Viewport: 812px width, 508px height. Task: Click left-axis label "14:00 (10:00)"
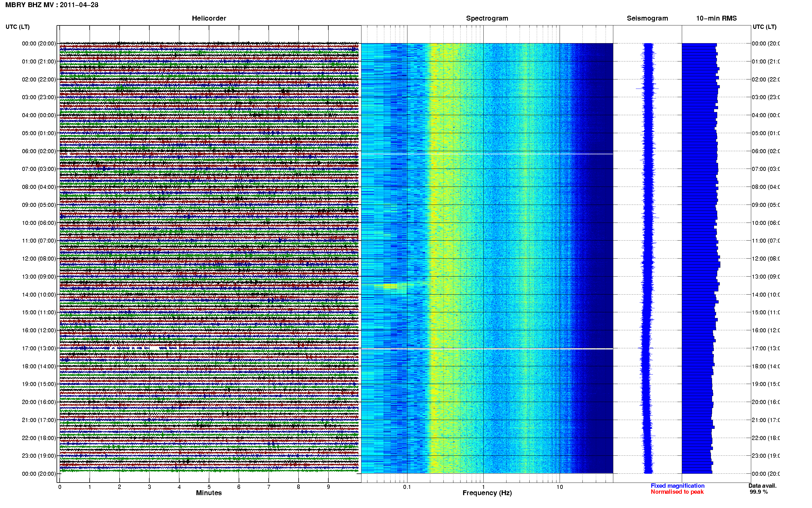point(39,295)
